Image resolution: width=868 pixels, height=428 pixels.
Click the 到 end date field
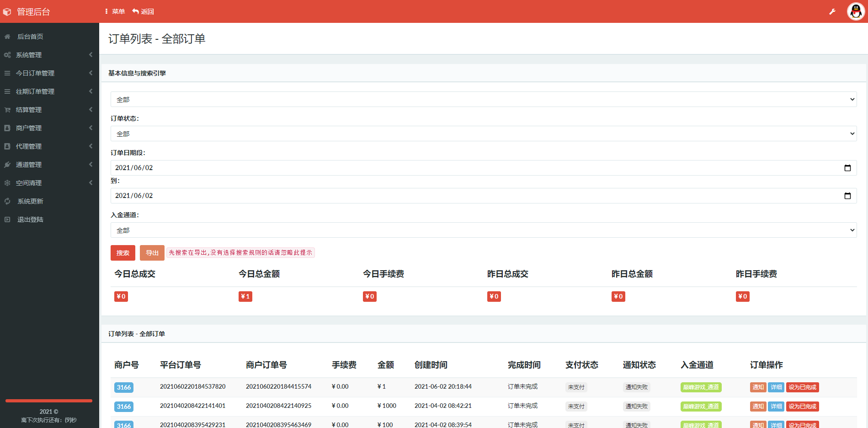coord(484,196)
